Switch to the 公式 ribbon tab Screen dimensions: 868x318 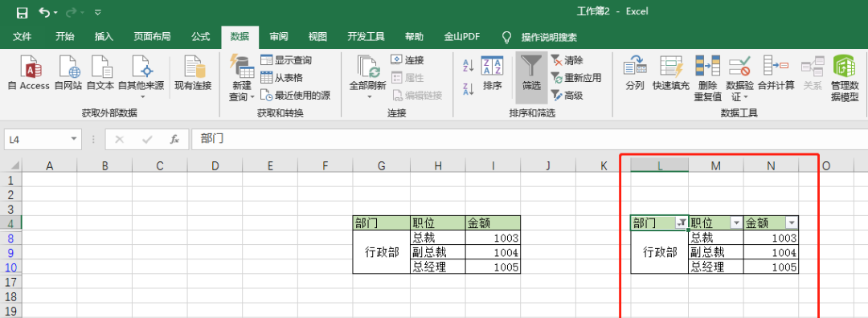click(200, 37)
